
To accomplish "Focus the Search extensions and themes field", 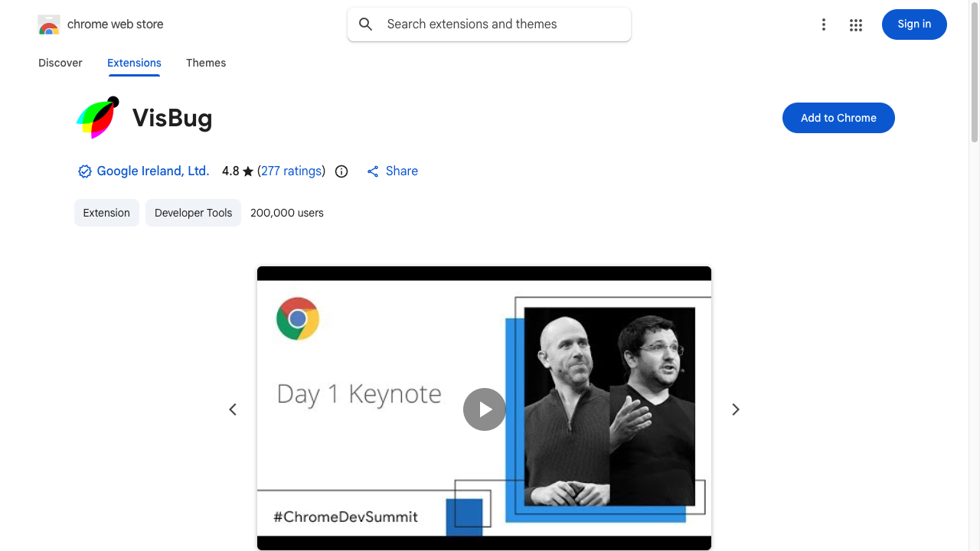I will (x=489, y=24).
